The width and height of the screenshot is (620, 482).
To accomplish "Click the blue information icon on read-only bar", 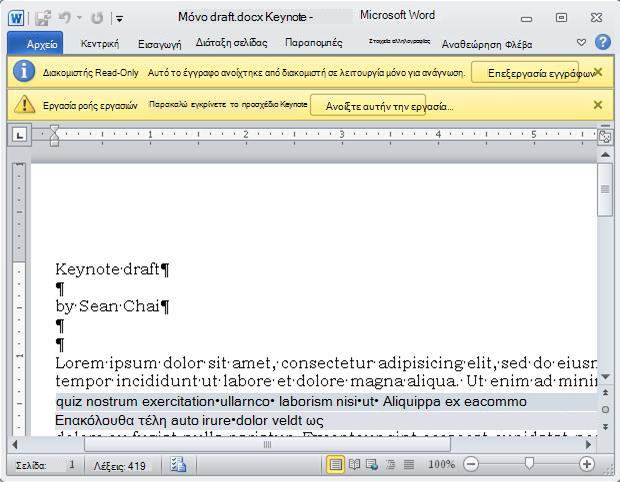I will tap(24, 72).
